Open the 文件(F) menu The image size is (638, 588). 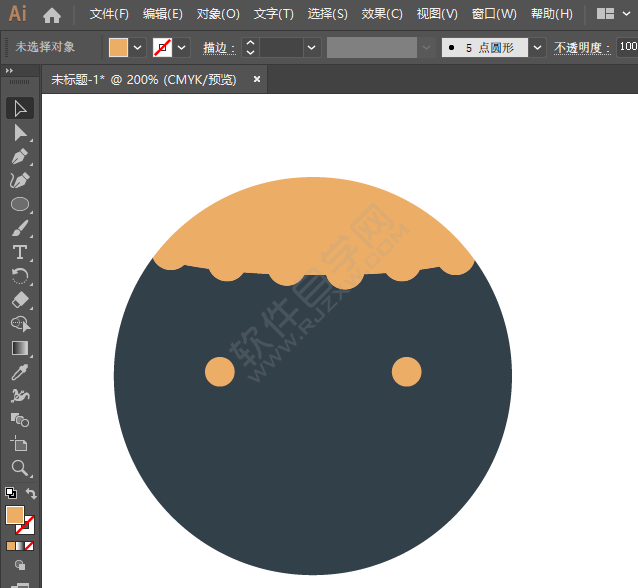(109, 14)
